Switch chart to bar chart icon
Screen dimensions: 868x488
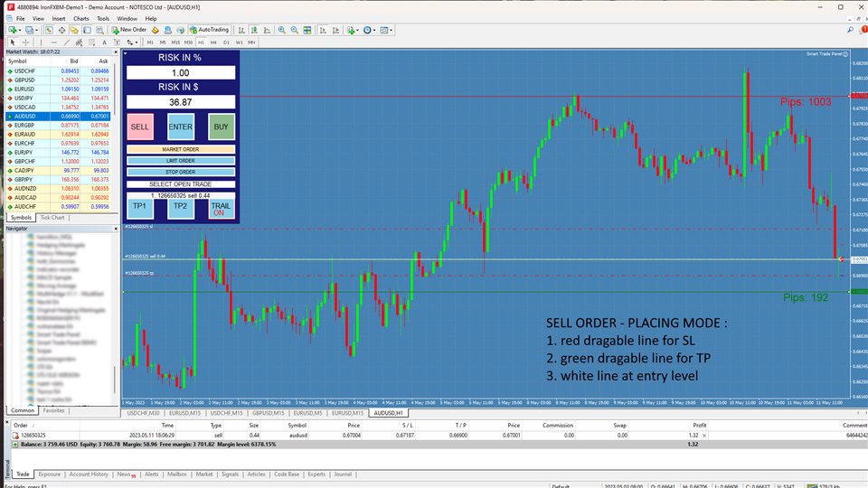[241, 30]
